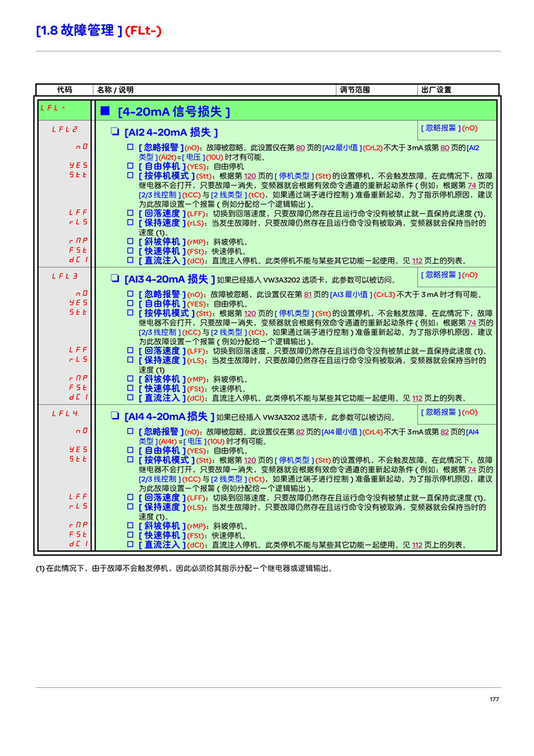
Task: Open the page 74 link in the AI2 section
Action: [x=472, y=186]
